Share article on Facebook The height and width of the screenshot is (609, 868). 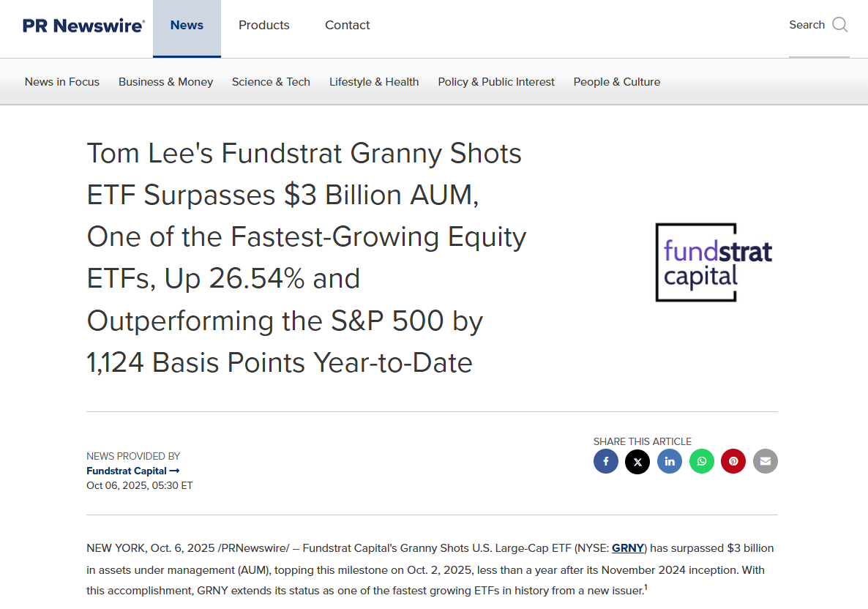606,461
